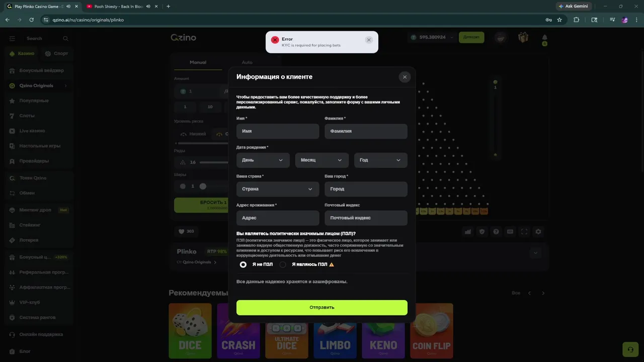The image size is (644, 362).
Task: Open the LIMBO game thumbnail
Action: (x=335, y=331)
